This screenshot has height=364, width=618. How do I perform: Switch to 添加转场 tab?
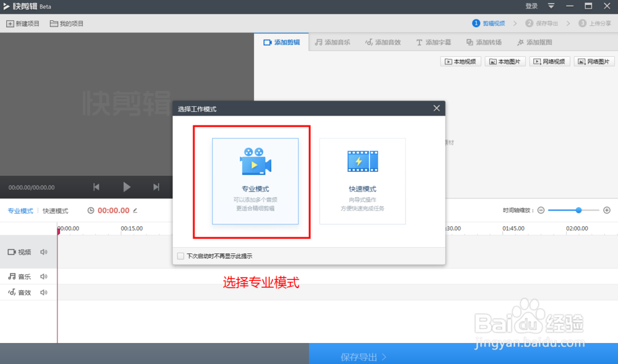click(x=484, y=42)
